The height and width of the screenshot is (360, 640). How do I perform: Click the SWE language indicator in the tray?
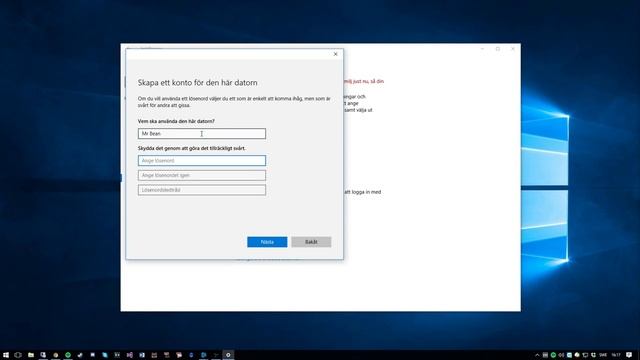click(x=603, y=355)
